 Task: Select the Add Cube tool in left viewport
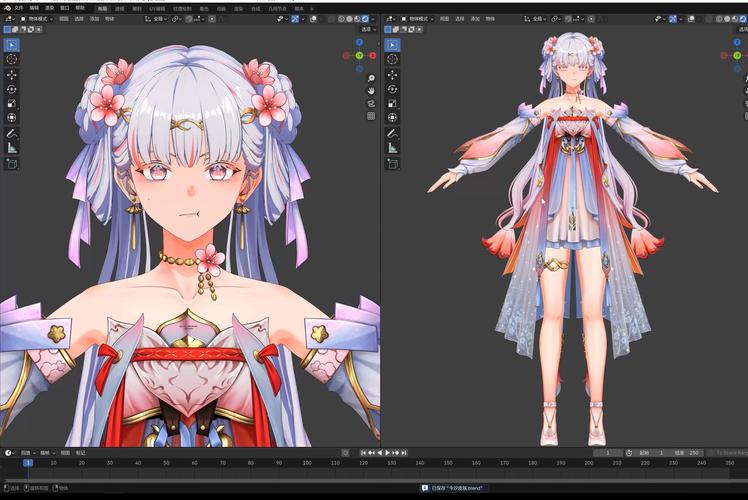click(11, 164)
